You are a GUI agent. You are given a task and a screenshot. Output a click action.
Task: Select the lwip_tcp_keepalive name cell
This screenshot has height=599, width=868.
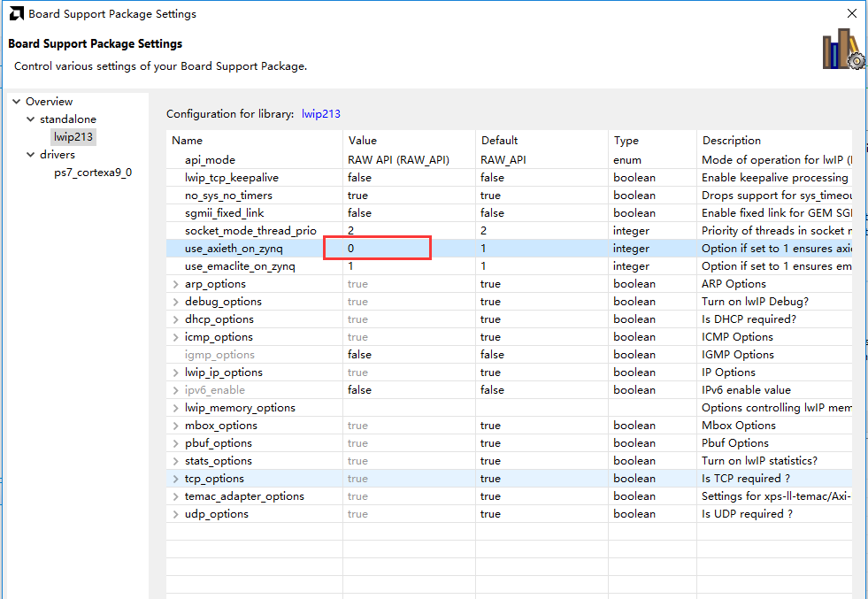click(232, 178)
